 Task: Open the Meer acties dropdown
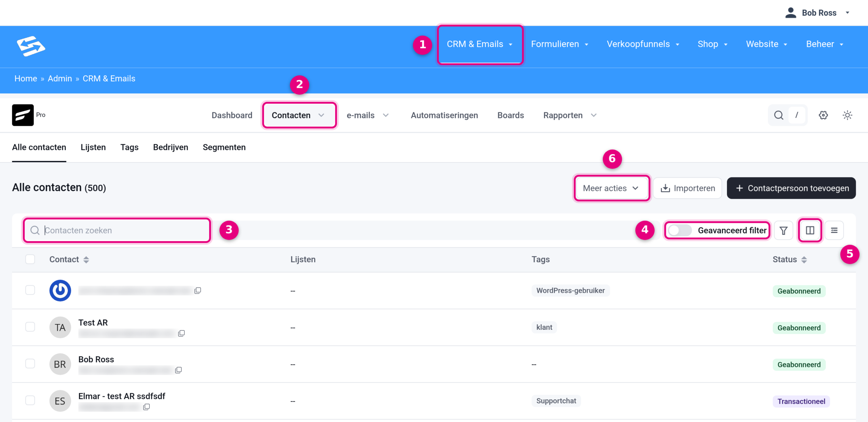611,188
